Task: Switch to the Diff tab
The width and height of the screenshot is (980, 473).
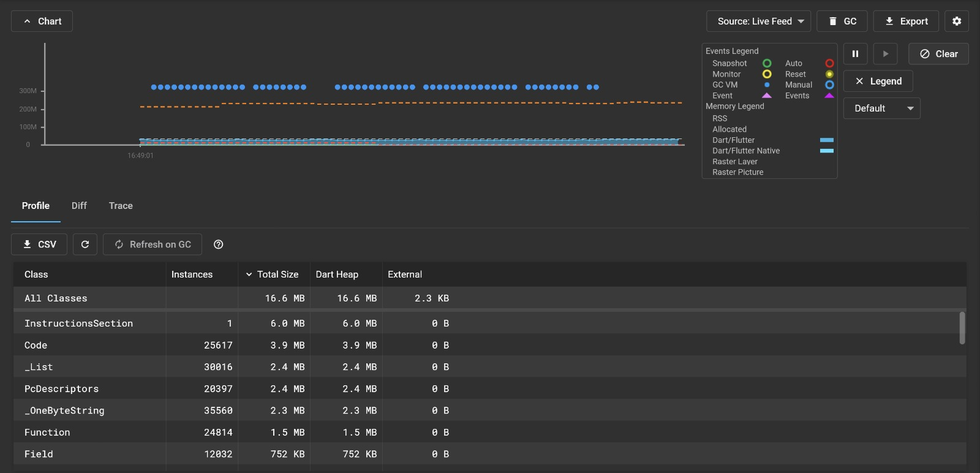Action: point(79,206)
